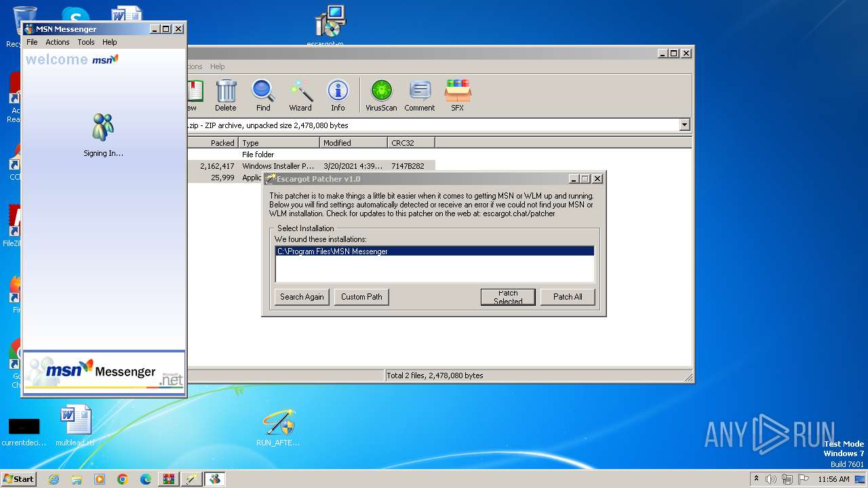Image resolution: width=868 pixels, height=488 pixels.
Task: Select the File folder row in WinRAR
Action: 311,155
